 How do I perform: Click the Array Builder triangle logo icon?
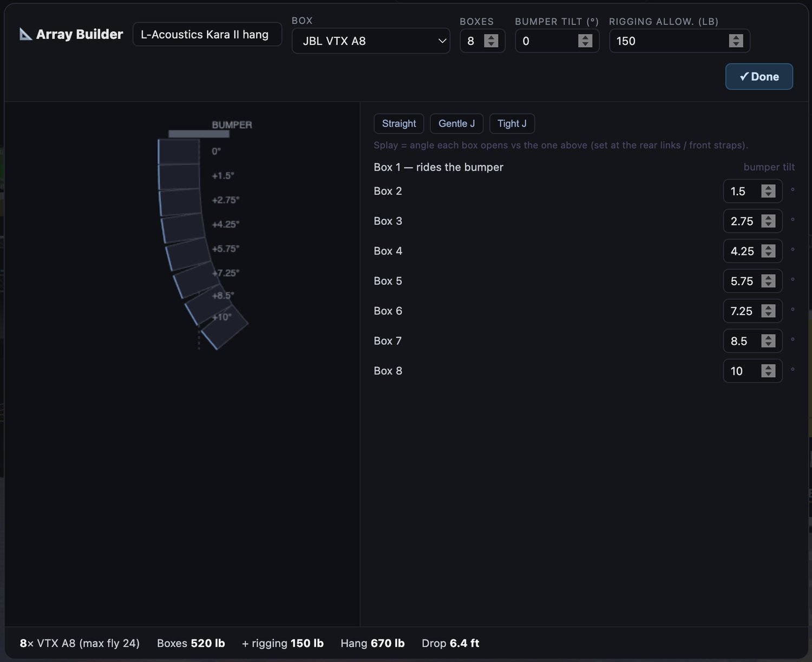click(x=25, y=34)
